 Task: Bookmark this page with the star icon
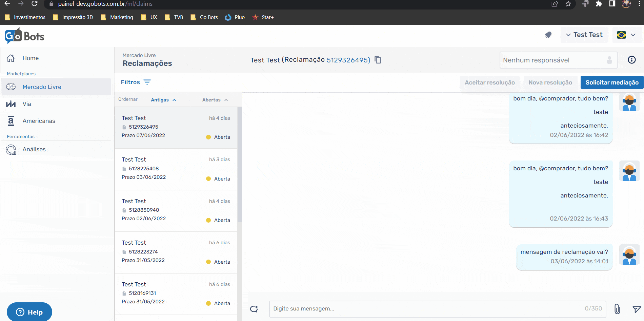tap(568, 4)
